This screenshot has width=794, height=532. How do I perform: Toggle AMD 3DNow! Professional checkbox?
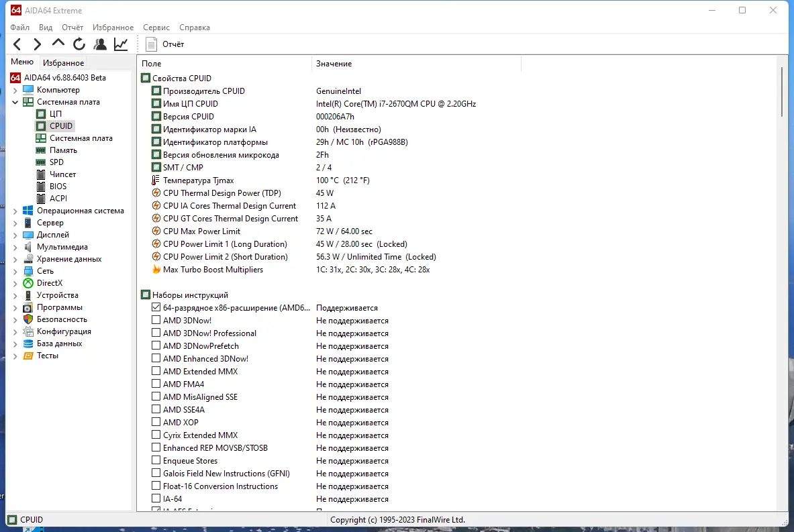pyautogui.click(x=156, y=333)
